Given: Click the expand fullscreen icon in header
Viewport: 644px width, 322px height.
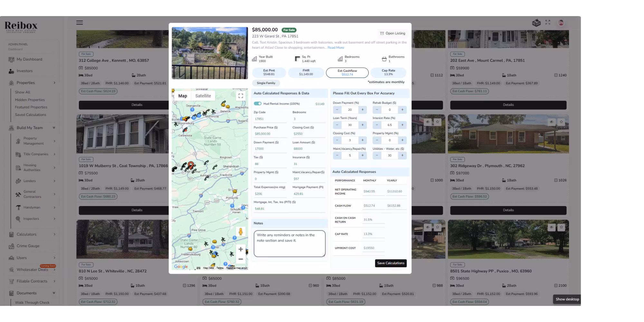Looking at the screenshot, I should [548, 23].
